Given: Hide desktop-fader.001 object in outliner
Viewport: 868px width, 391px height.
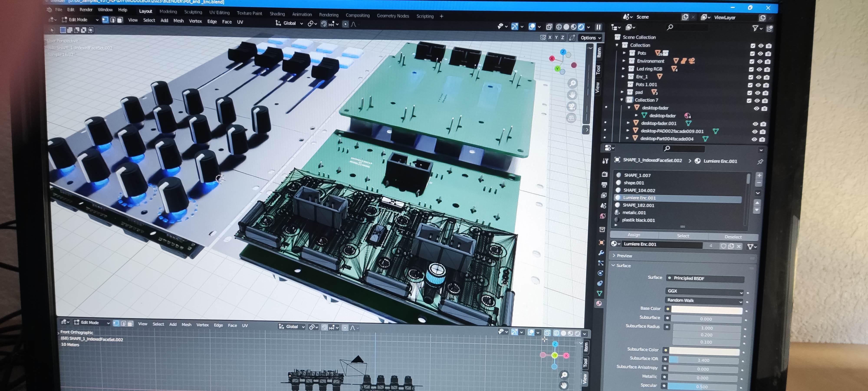Looking at the screenshot, I should 755,124.
